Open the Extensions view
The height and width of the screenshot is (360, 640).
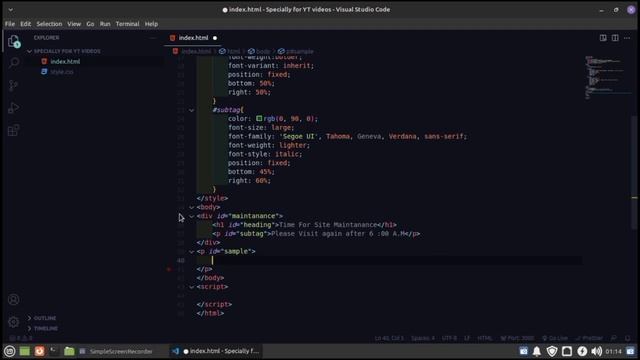(13, 131)
